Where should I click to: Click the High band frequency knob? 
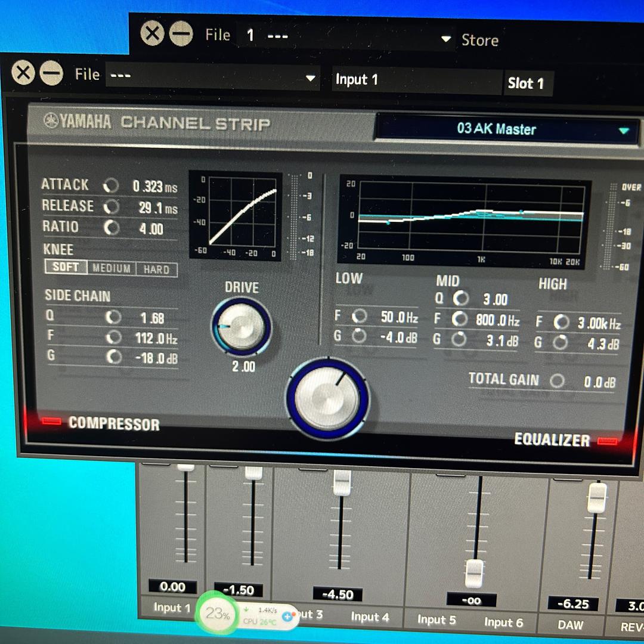pyautogui.click(x=561, y=323)
